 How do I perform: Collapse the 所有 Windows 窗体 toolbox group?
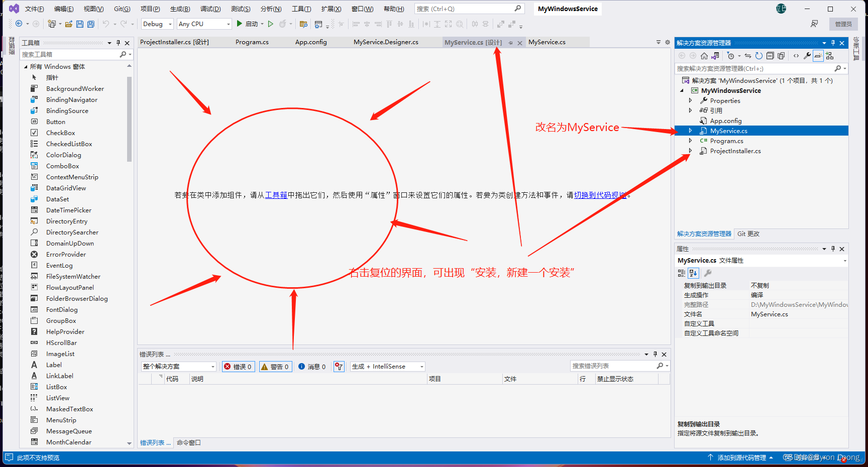click(26, 66)
